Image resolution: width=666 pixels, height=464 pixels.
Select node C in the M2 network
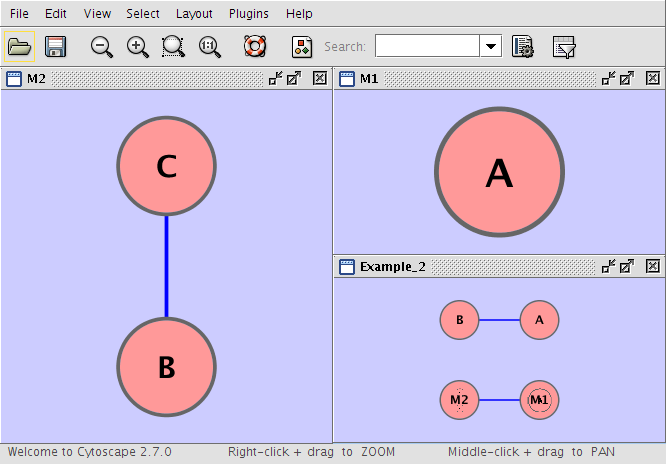[x=167, y=167]
